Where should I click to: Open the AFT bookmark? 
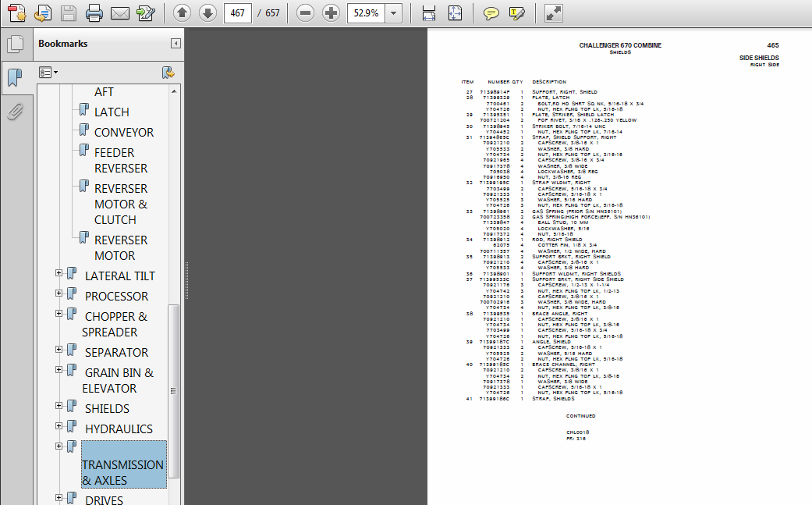point(104,91)
